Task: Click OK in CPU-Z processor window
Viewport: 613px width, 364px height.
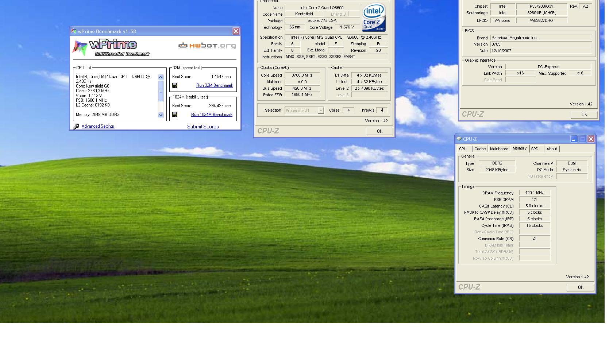Action: 379,131
